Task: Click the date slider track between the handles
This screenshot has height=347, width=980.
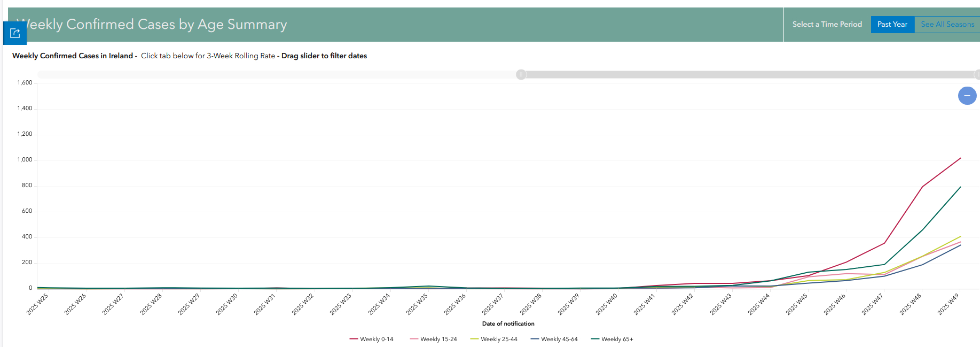Action: 748,75
